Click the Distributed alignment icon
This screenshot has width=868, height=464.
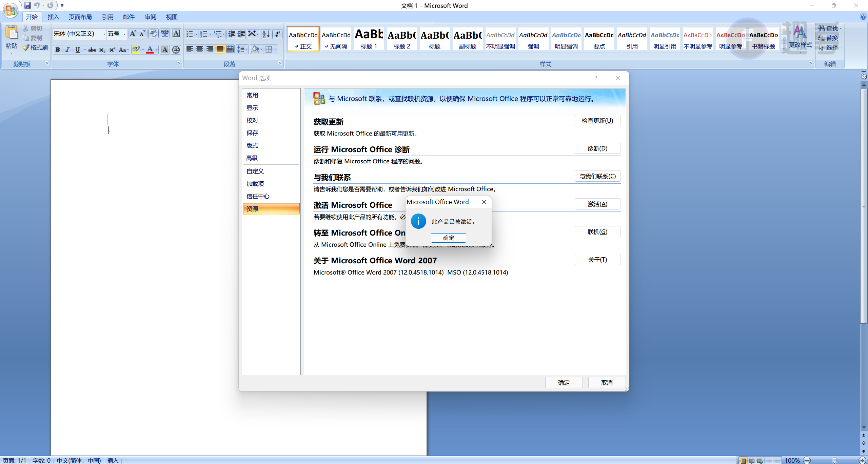pyautogui.click(x=230, y=49)
